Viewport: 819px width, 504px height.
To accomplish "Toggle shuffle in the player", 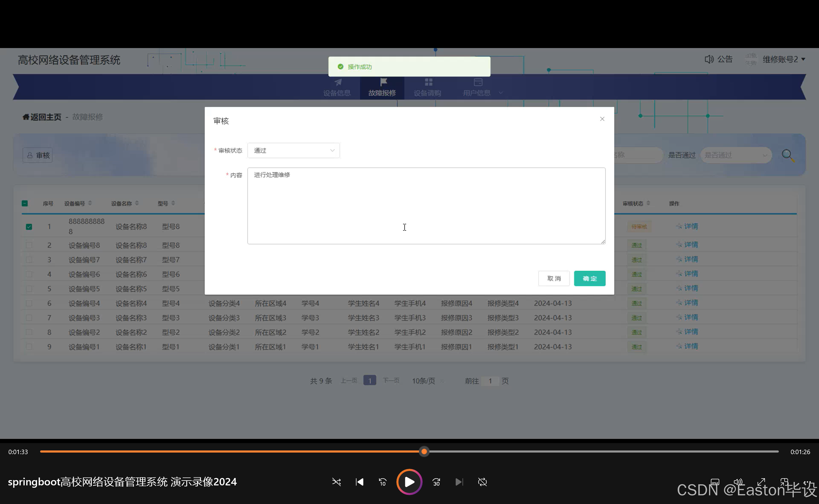I will [x=336, y=482].
